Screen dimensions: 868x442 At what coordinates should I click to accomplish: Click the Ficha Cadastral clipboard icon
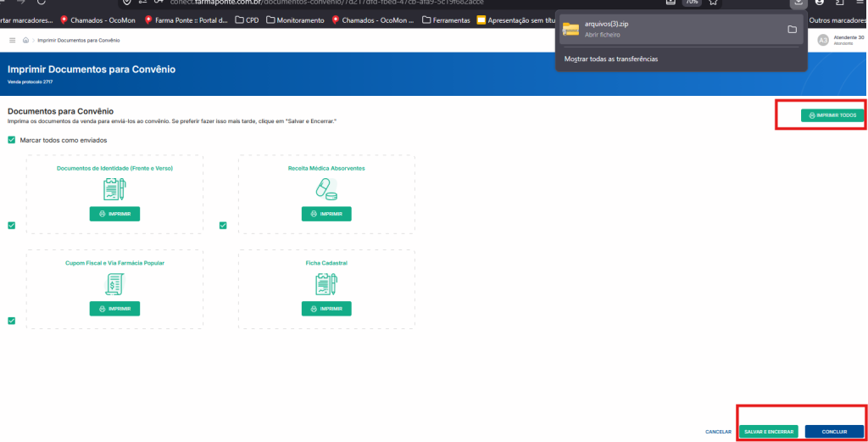coord(326,284)
